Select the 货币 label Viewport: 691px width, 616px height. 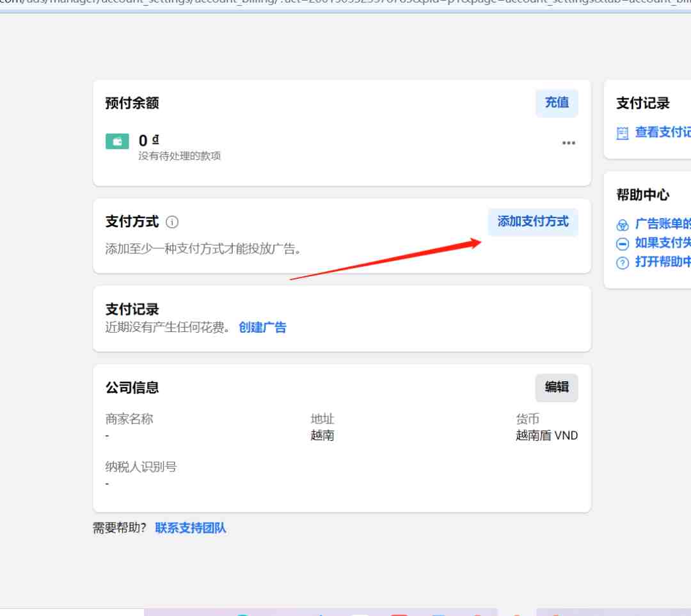(x=527, y=418)
